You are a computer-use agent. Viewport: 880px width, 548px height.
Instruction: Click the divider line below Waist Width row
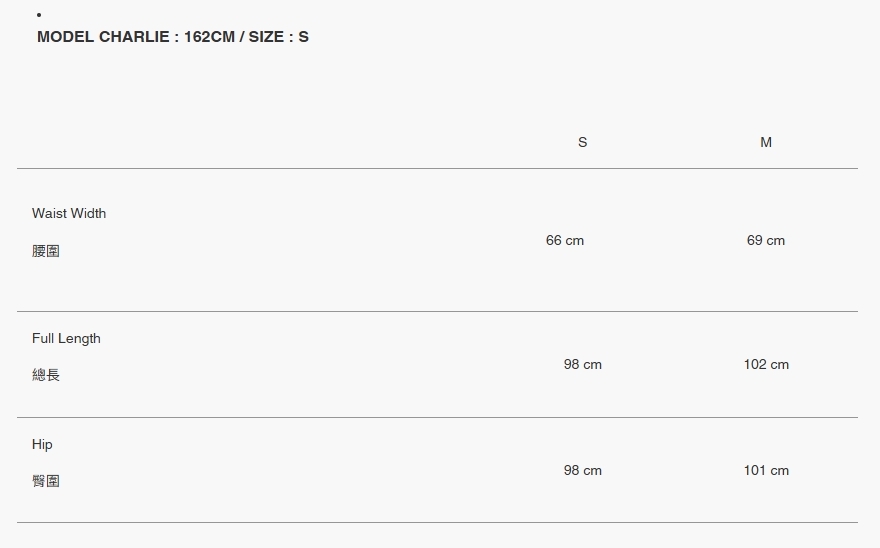pos(437,311)
